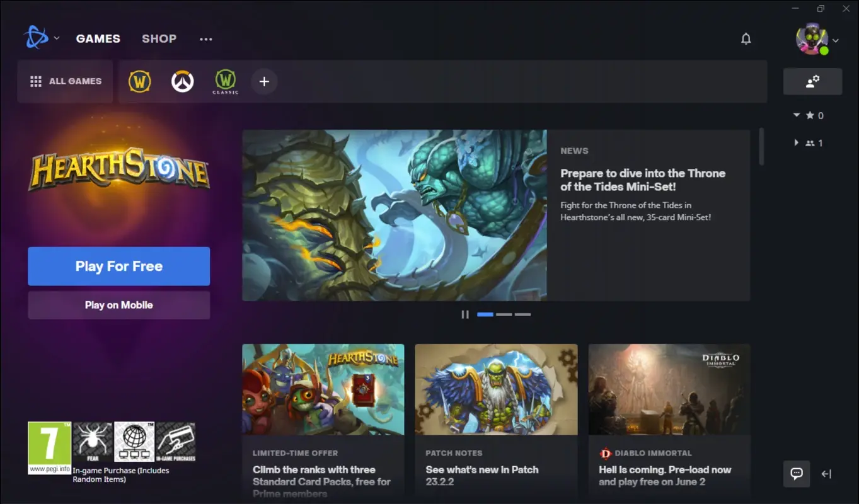Select the Overwatch game icon
Viewport: 859px width, 504px height.
[x=182, y=81]
